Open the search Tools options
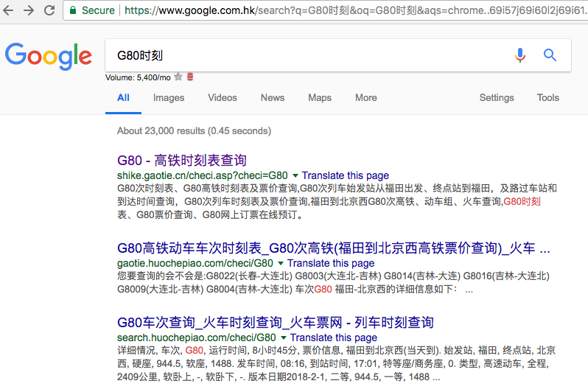 (x=548, y=98)
